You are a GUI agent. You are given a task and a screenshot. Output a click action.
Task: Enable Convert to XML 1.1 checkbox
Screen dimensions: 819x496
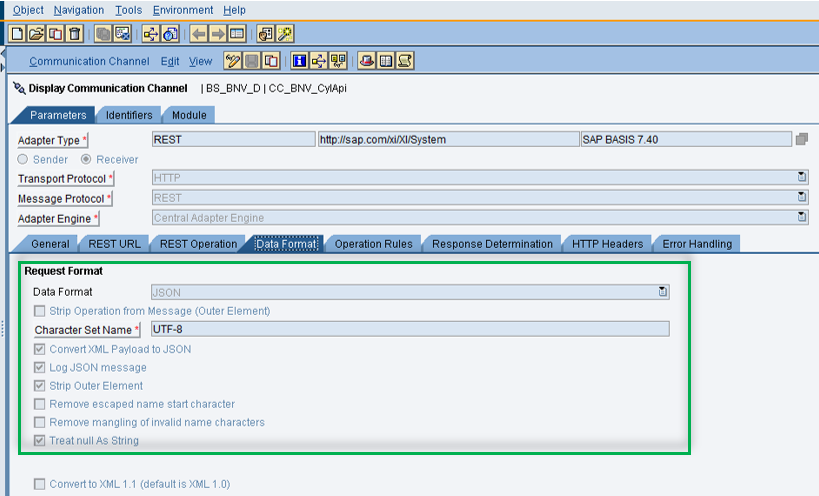pyautogui.click(x=39, y=484)
